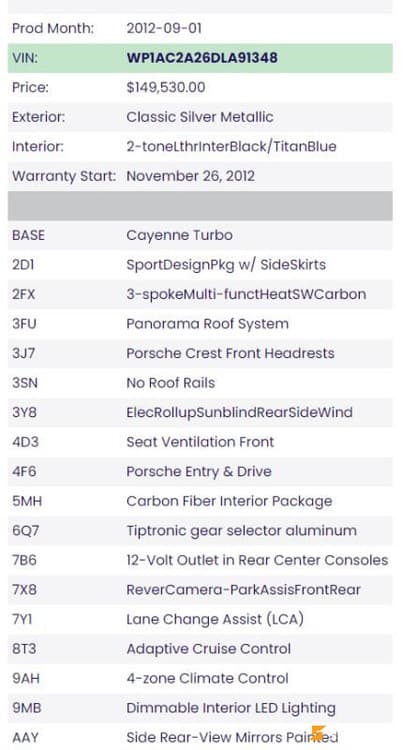The height and width of the screenshot is (750, 417).
Task: Click the 4-zone Climate Control row
Action: coord(200,679)
